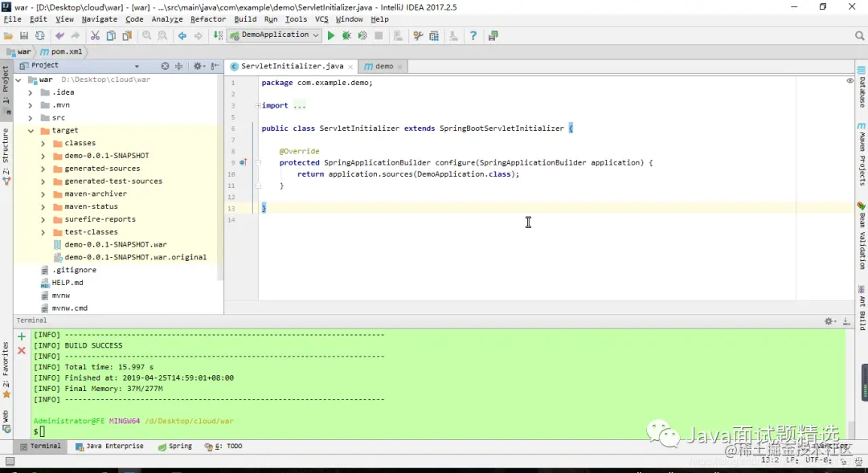The height and width of the screenshot is (473, 868).
Task: Click Search Everywhere magnifier at top right
Action: [x=859, y=36]
